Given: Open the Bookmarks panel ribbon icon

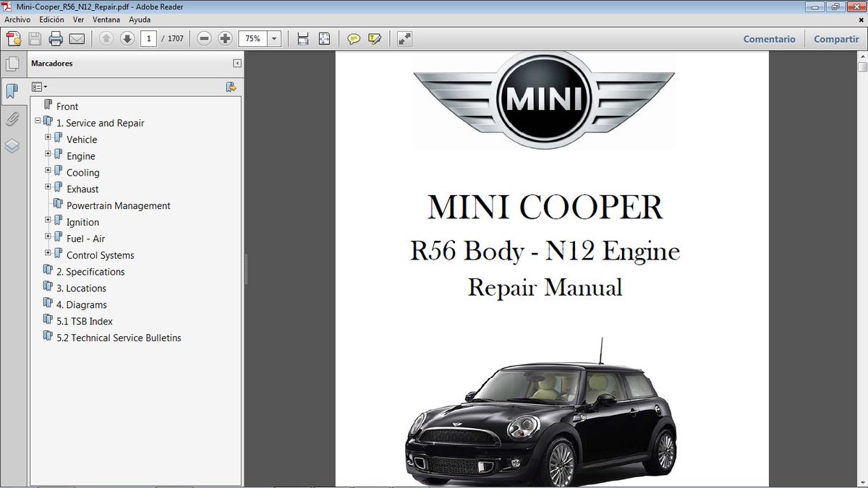Looking at the screenshot, I should point(12,91).
